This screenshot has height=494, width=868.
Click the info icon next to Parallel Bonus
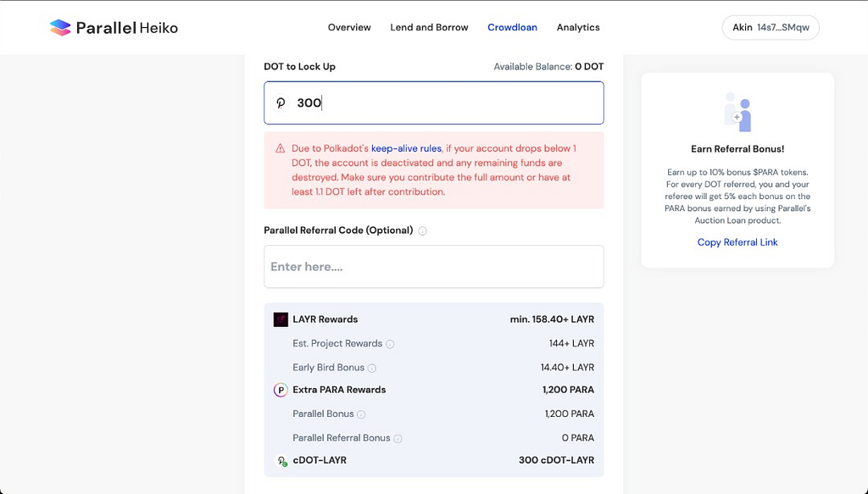pyautogui.click(x=361, y=414)
